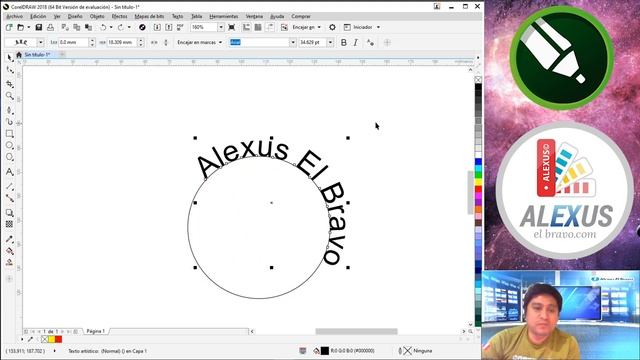Click the font name input field
The height and width of the screenshot is (360, 640).
(259, 42)
